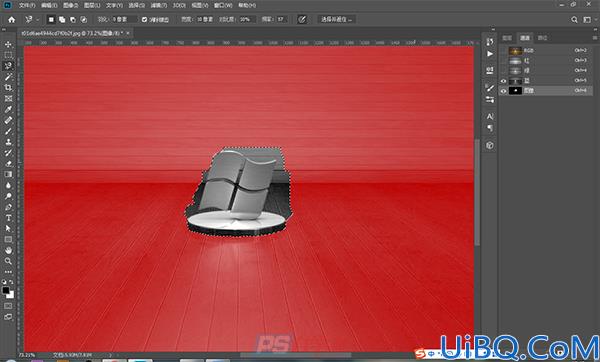Open the 3D menu

(x=179, y=5)
